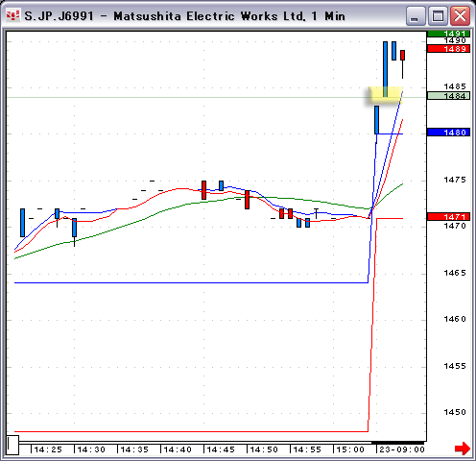Click the 14:45 time axis label
This screenshot has height=461, width=476.
click(x=221, y=449)
